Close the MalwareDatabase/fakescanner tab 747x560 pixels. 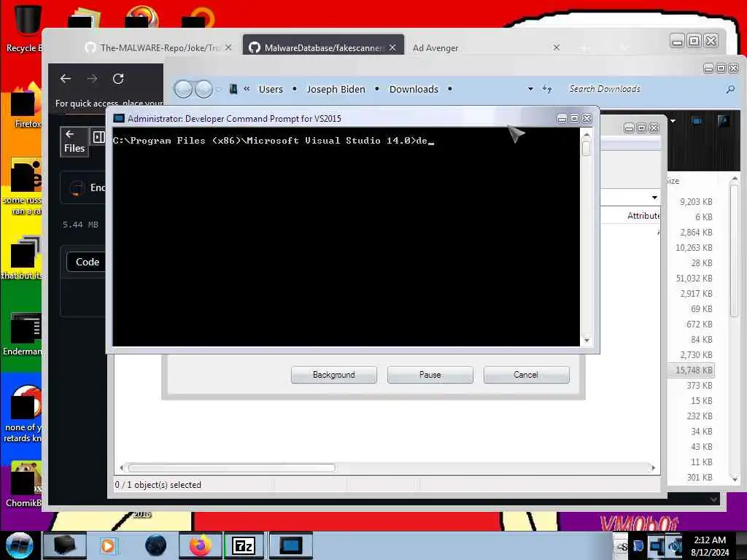pyautogui.click(x=392, y=47)
